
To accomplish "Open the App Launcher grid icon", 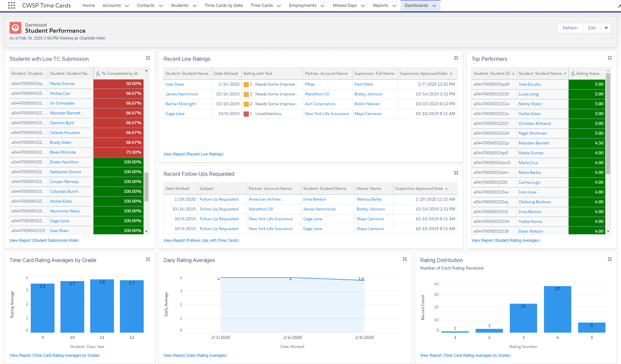I will pyautogui.click(x=11, y=5).
